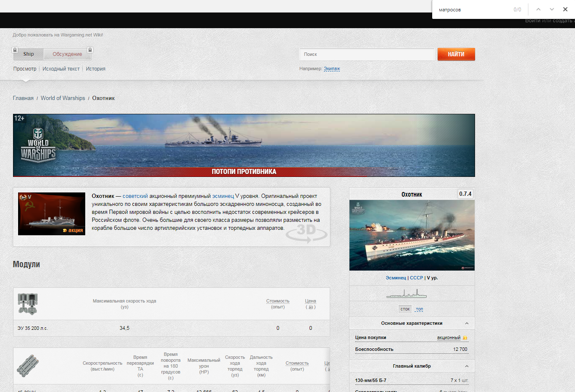
Task: Click the lock icon beside the Обсуждение tab
Action: click(89, 50)
